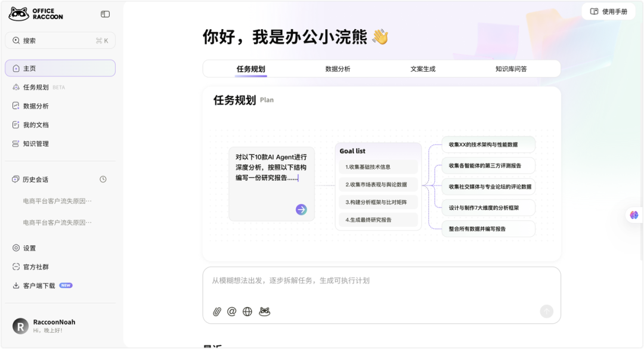Click the @ mention icon in the input bar
Viewport: 644px width, 349px height.
click(231, 311)
